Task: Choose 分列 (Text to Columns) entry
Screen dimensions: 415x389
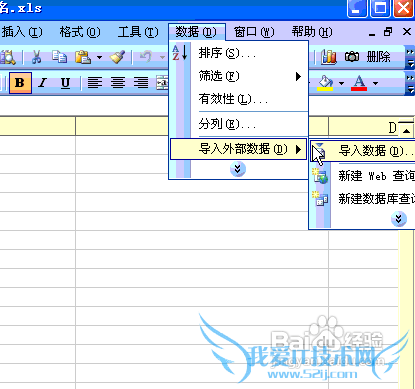Action: point(238,124)
